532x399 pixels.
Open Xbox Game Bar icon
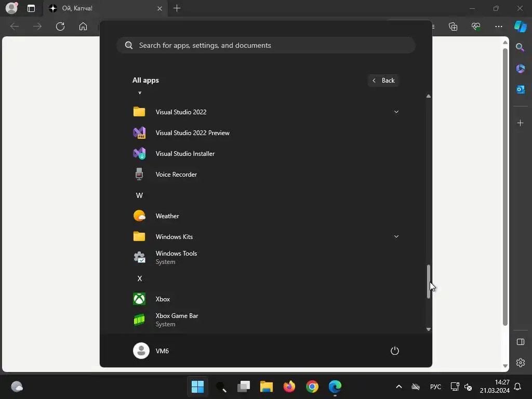(x=139, y=320)
